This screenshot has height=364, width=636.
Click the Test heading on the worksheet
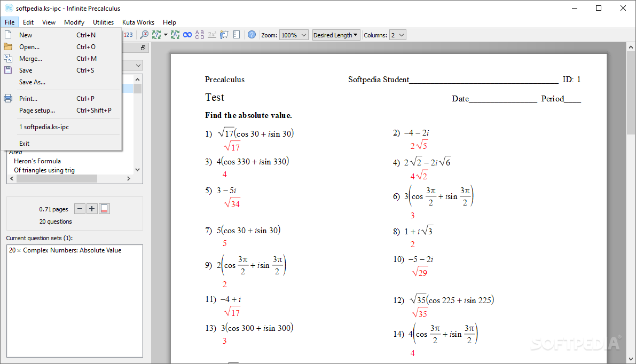pos(215,97)
